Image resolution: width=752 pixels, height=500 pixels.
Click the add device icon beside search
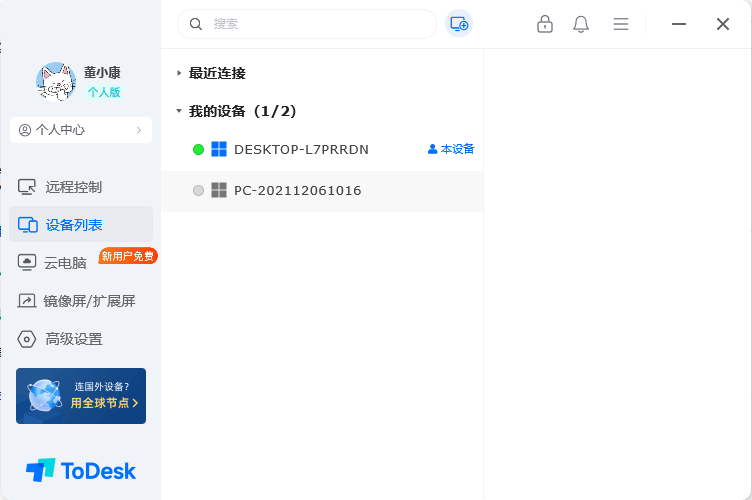point(459,24)
